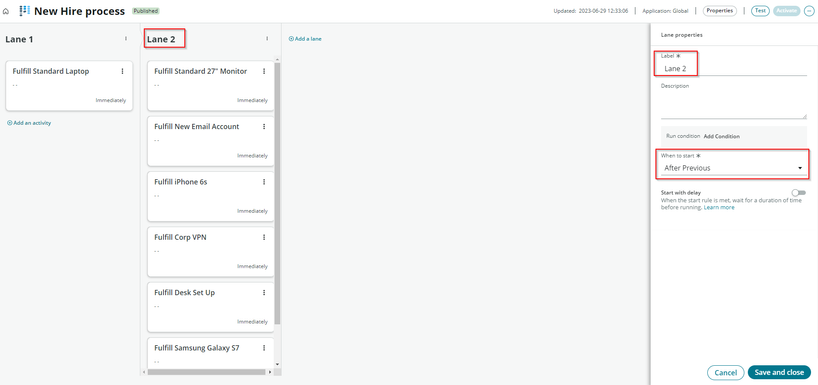Go to home via house icon
The height and width of the screenshot is (385, 818).
click(6, 11)
